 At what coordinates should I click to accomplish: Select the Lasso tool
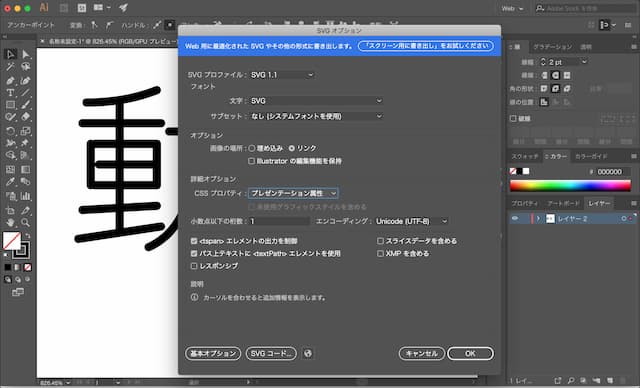point(26,67)
